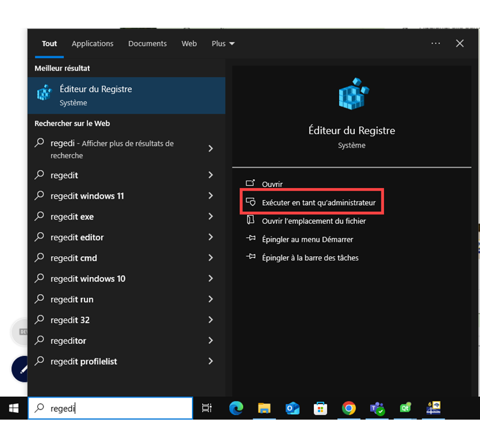This screenshot has width=480, height=448.
Task: Select the 'regedit profilelist' suggestion
Action: (x=83, y=362)
